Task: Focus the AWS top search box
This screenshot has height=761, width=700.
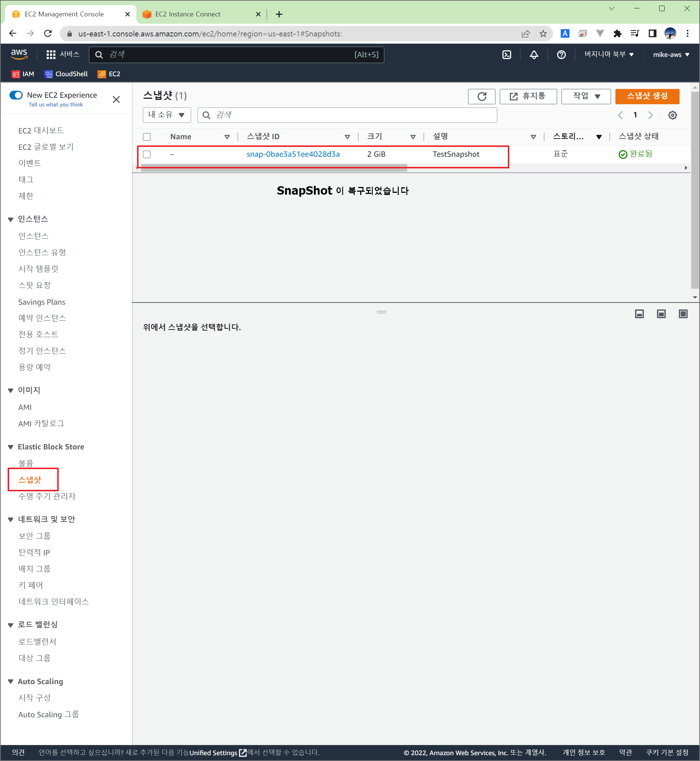Action: pos(236,55)
